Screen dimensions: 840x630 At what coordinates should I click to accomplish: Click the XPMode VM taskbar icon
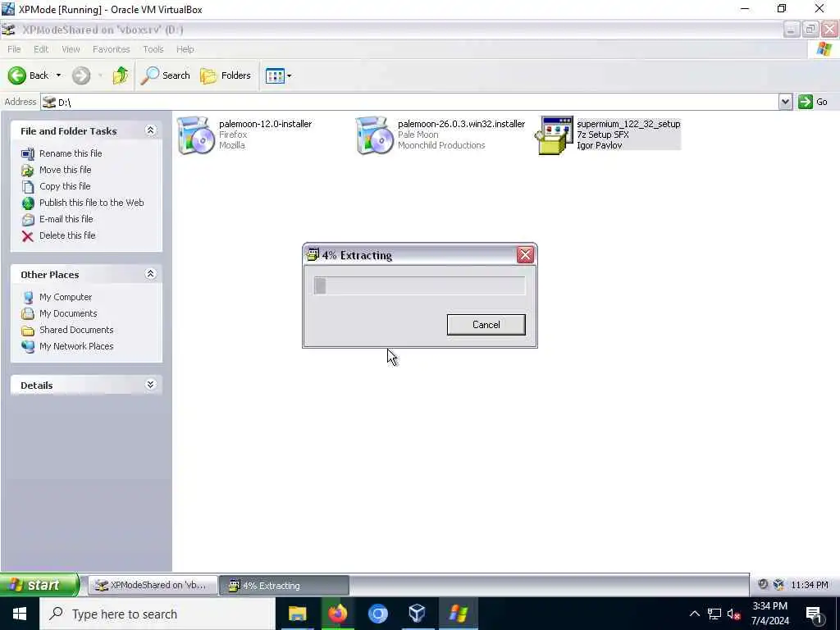point(458,614)
